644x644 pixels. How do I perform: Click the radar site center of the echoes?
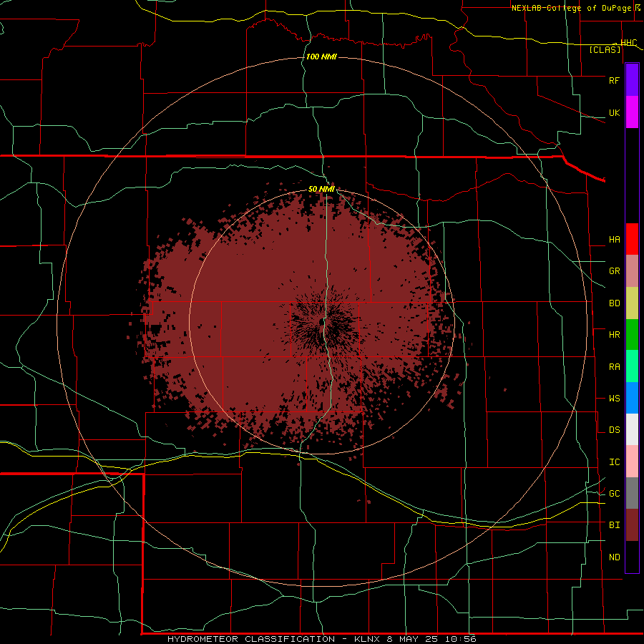click(322, 322)
